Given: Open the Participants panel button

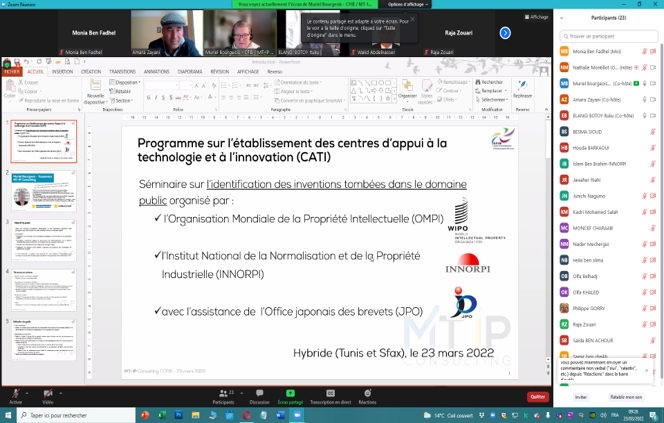Looking at the screenshot, I should (x=223, y=394).
